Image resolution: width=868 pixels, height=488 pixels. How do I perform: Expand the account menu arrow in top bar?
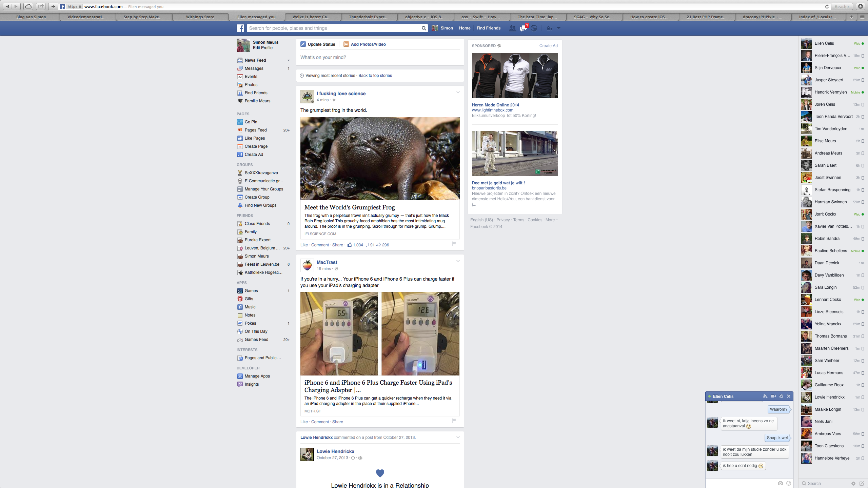click(558, 28)
